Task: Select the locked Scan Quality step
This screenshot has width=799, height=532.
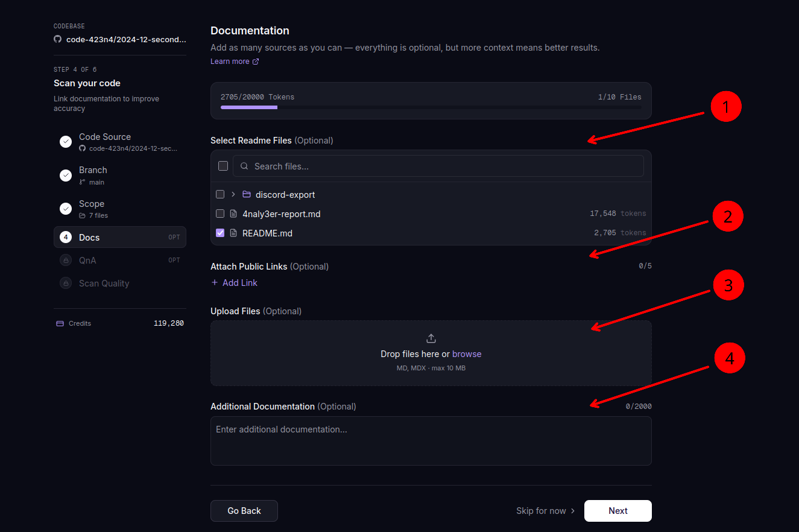Action: [120, 283]
